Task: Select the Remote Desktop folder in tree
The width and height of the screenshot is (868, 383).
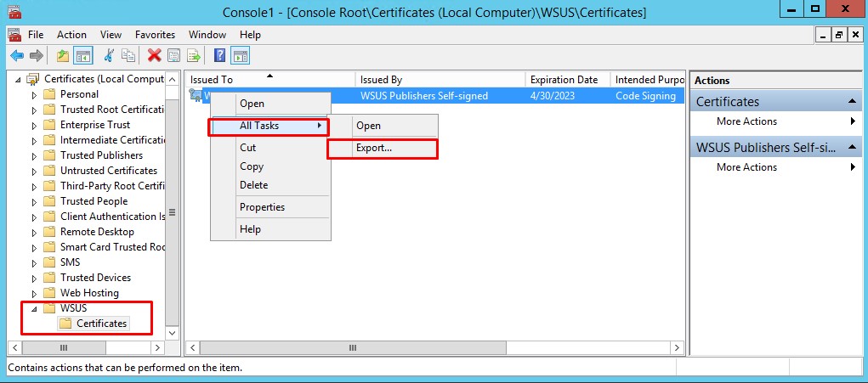Action: [x=97, y=232]
